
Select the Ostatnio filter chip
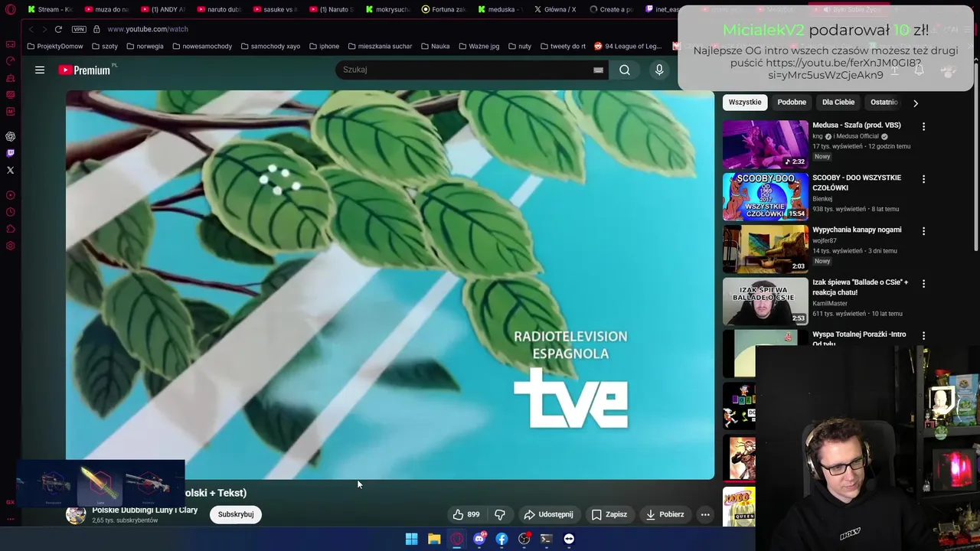coord(884,102)
